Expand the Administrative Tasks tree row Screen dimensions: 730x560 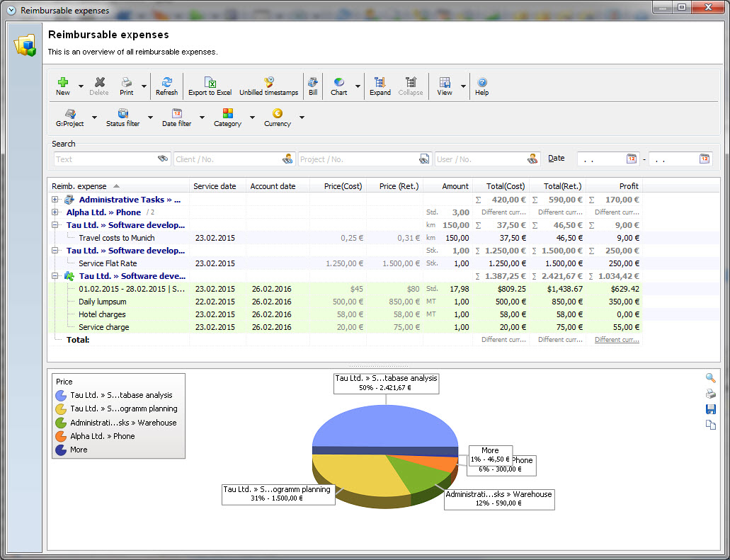coord(55,200)
